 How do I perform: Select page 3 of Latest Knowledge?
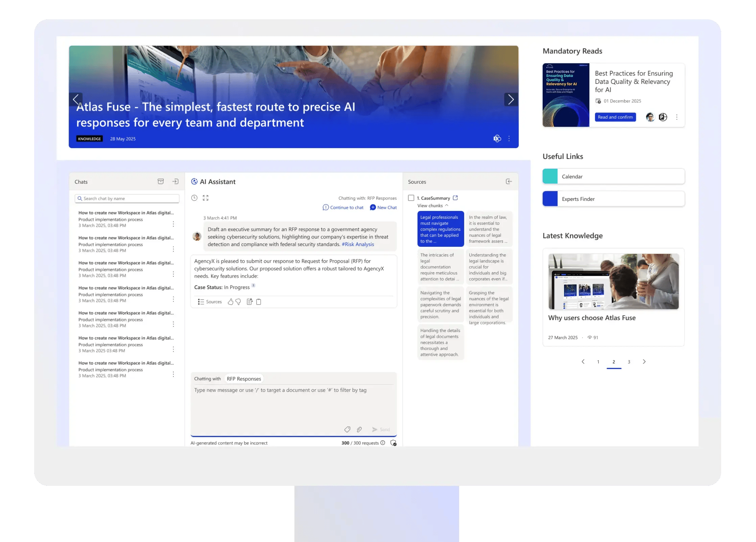point(629,361)
